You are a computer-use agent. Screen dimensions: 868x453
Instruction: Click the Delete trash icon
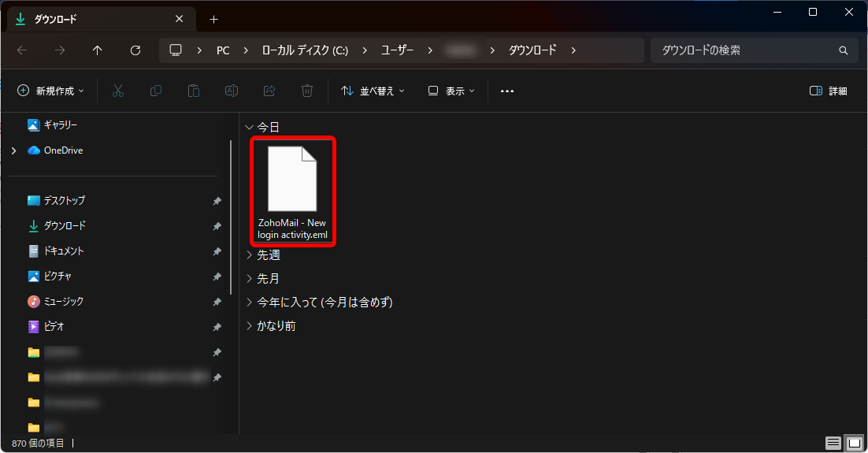click(307, 91)
